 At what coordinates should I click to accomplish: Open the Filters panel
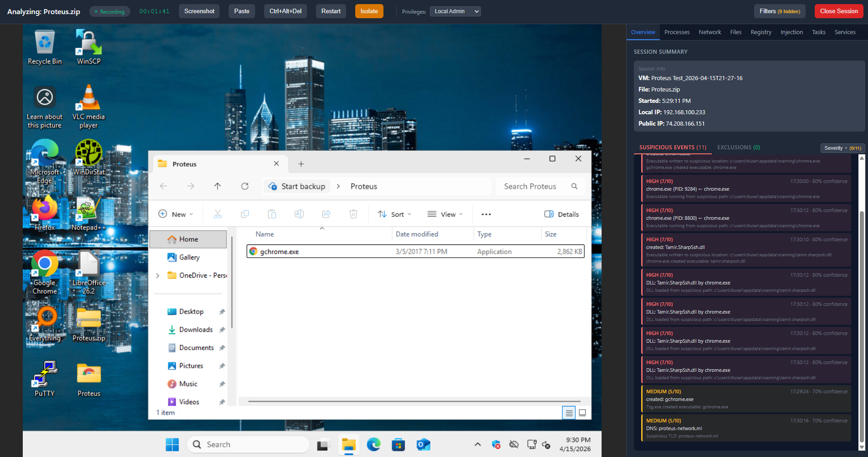click(780, 10)
